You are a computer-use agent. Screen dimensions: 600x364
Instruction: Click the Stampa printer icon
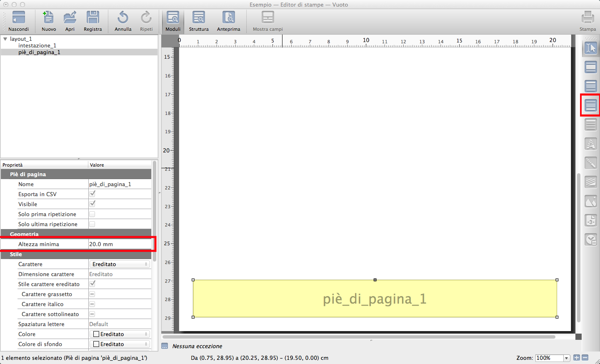587,18
